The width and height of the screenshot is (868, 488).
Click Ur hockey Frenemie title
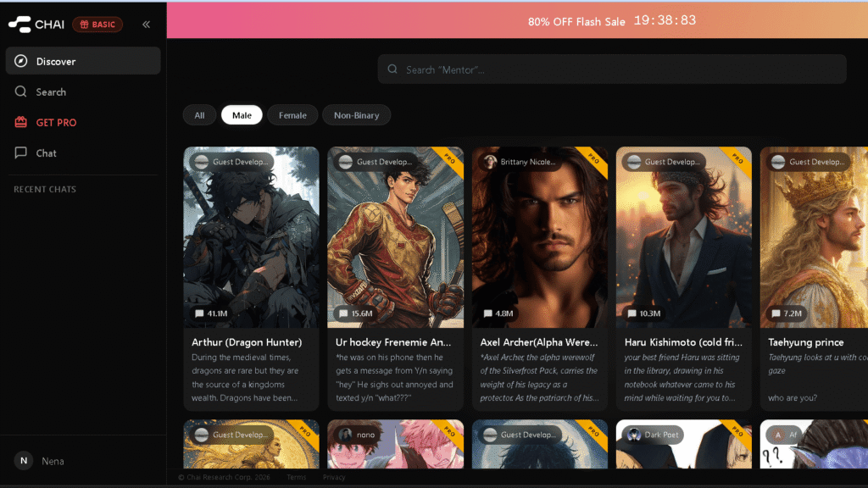coord(393,342)
